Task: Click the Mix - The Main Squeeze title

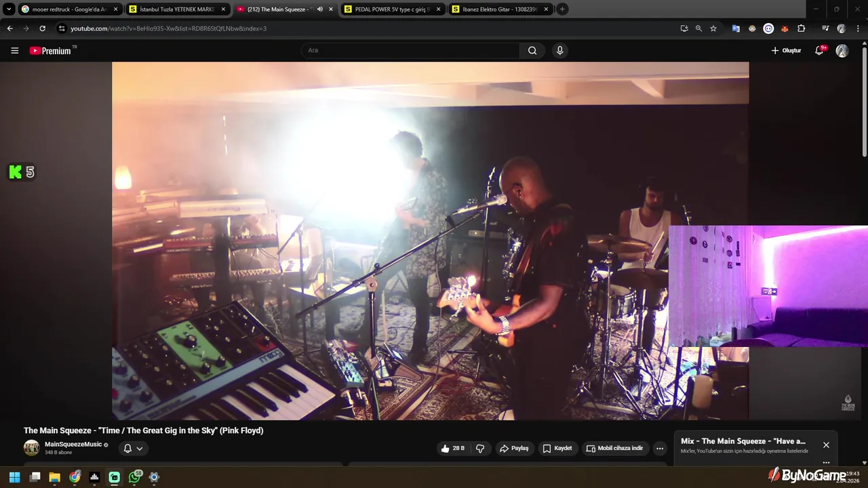Action: tap(743, 441)
